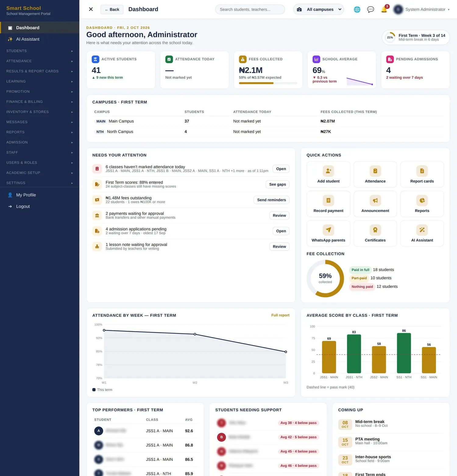Click the Report cards quick action icon
The height and width of the screenshot is (476, 457).
(x=422, y=171)
